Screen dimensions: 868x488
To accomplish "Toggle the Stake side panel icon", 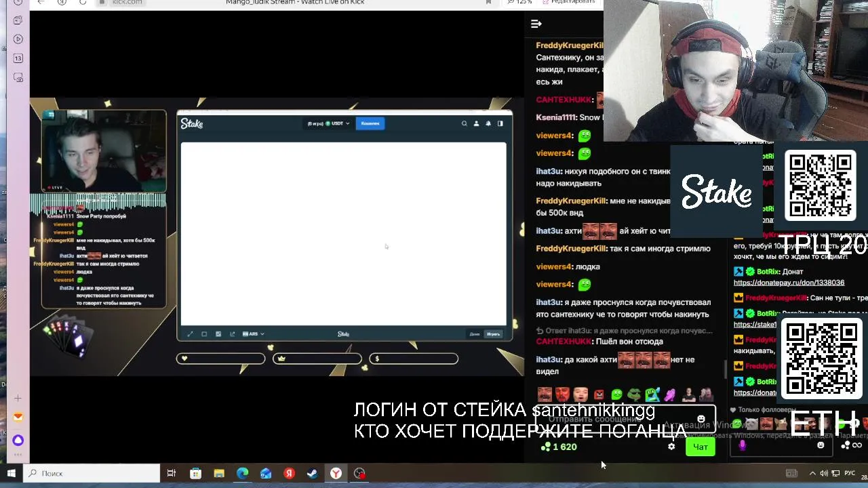I will point(500,123).
